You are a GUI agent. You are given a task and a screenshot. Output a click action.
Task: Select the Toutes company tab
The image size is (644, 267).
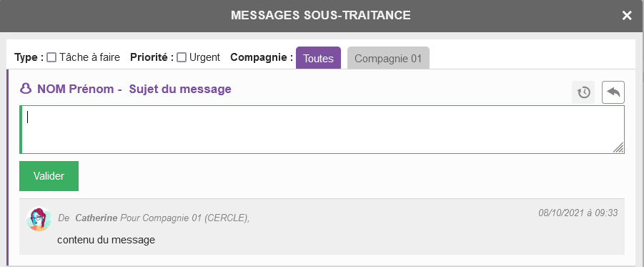click(x=318, y=58)
